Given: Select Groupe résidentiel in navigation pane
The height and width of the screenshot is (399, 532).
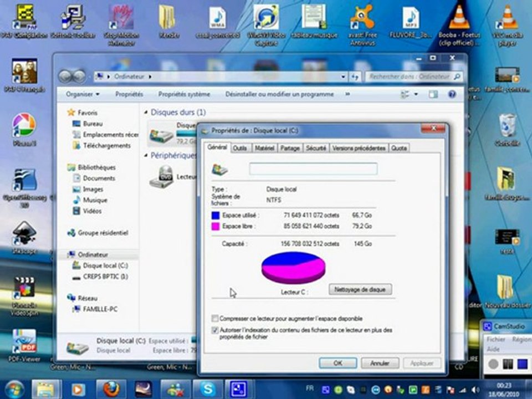Looking at the screenshot, I should tap(103, 233).
